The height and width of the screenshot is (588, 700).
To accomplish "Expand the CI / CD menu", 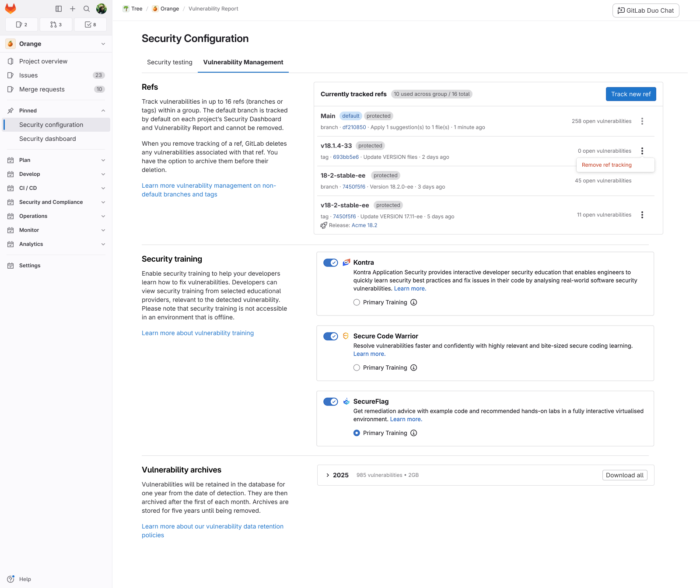I will tap(103, 188).
